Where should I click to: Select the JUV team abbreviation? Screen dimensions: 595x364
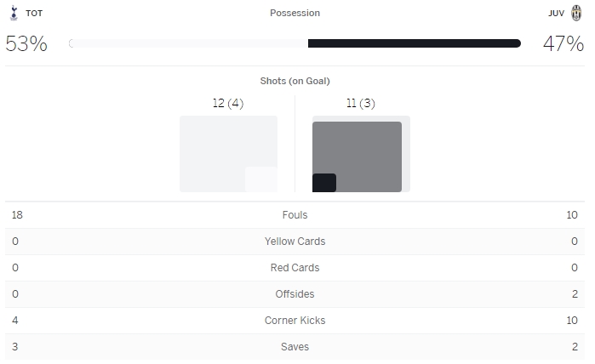pyautogui.click(x=556, y=14)
